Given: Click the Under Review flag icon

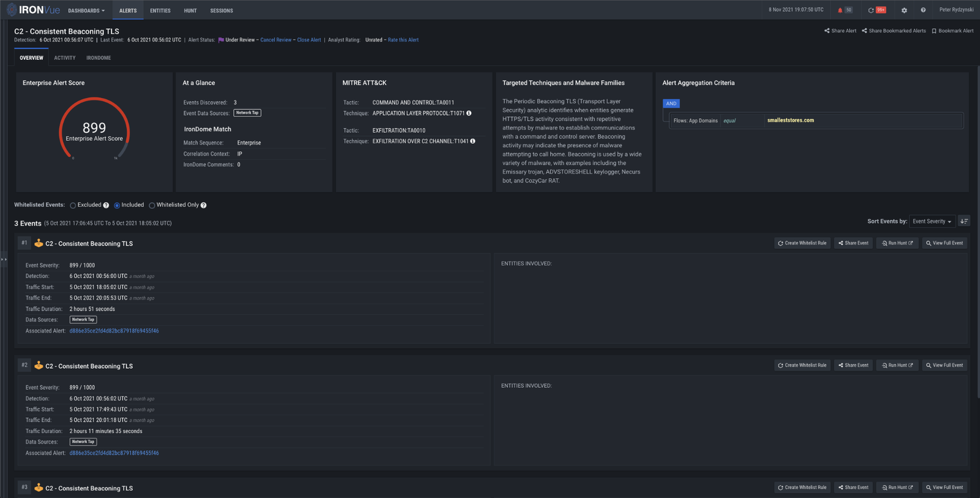Looking at the screenshot, I should [221, 40].
